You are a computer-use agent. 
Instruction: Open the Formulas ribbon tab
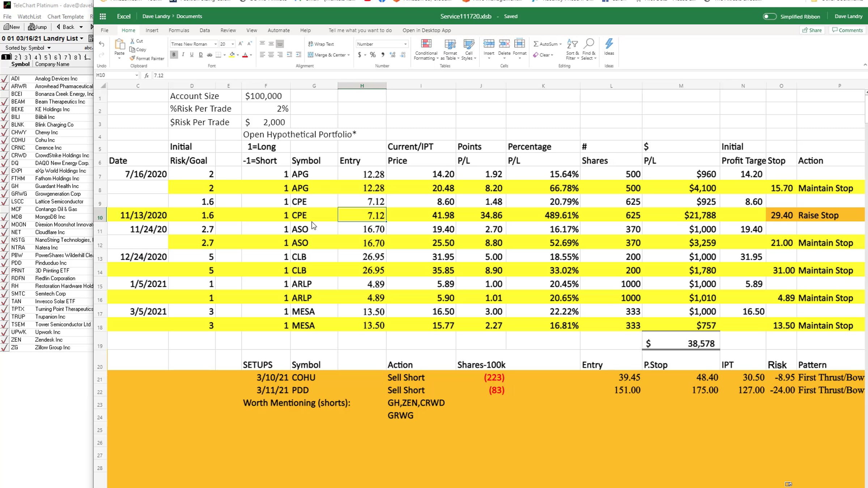point(179,30)
